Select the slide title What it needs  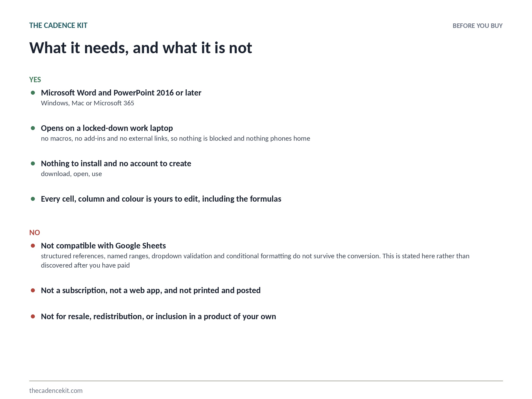coord(141,48)
